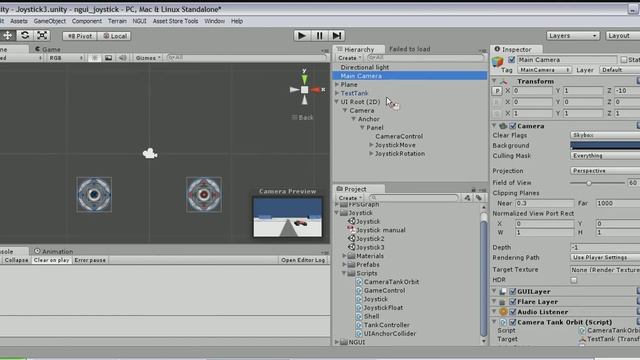Select TankController script asset

(x=382, y=325)
